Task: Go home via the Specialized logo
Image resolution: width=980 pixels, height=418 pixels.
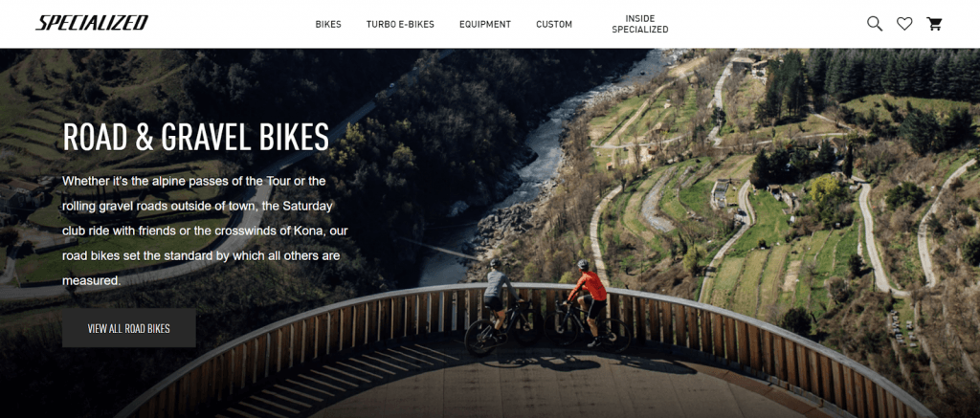Action: point(92,23)
